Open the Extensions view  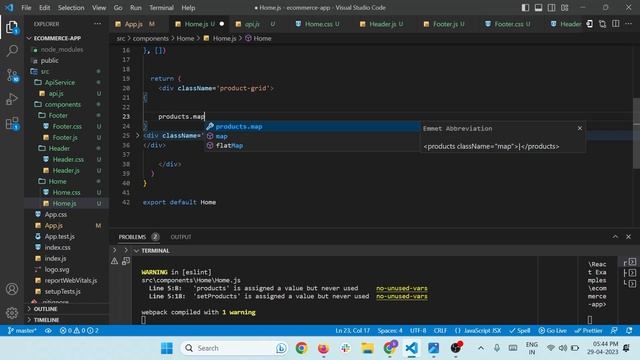pyautogui.click(x=12, y=123)
